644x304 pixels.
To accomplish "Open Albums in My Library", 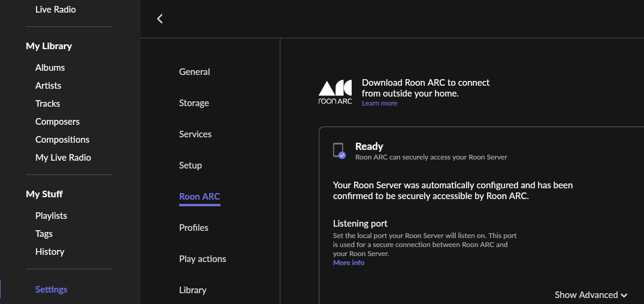I will [x=50, y=67].
